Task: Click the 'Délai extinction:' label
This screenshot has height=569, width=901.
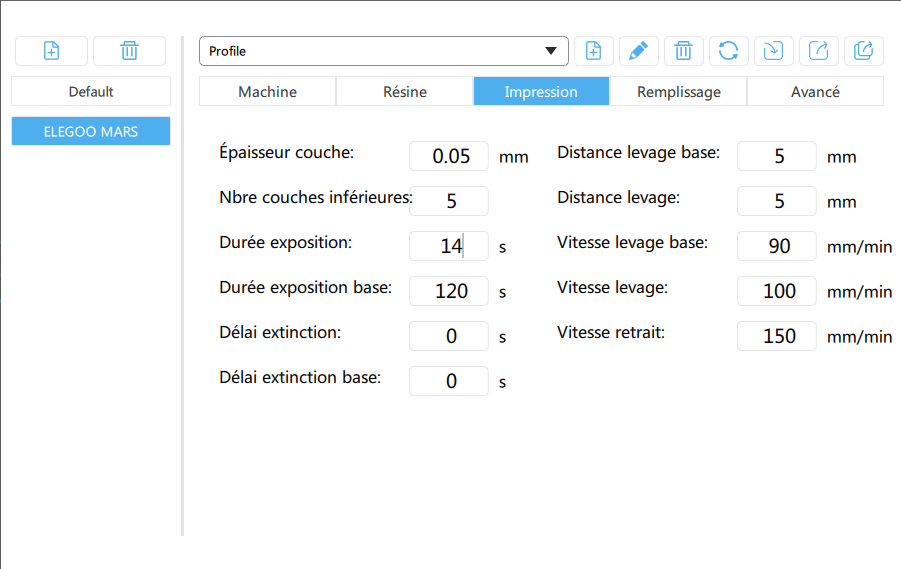Action: click(x=280, y=332)
